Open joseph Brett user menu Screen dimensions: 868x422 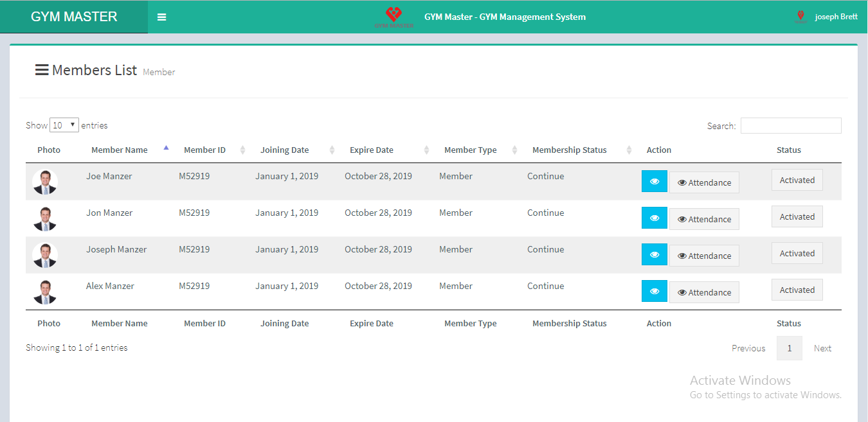(836, 17)
